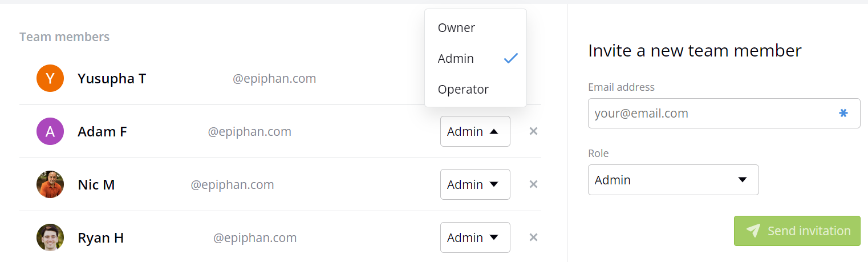Click Nic M's profile photo
This screenshot has height=262, width=868.
pyautogui.click(x=50, y=184)
